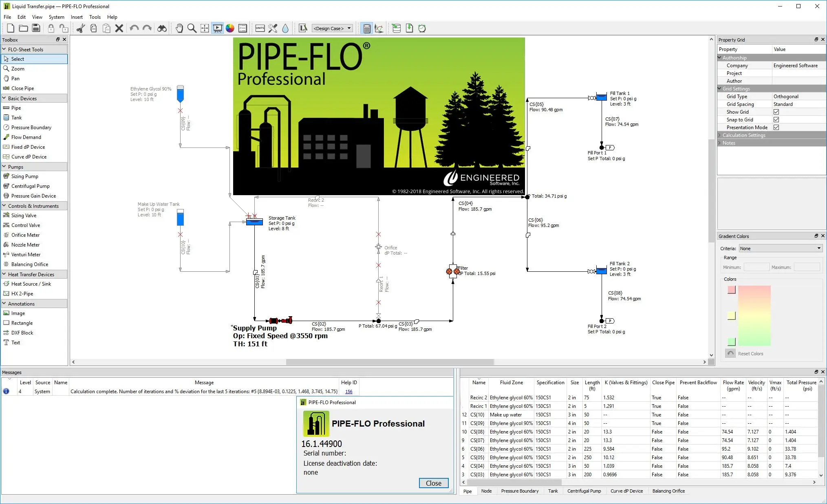Click the calculator calculate icon
The image size is (827, 504).
click(x=366, y=28)
